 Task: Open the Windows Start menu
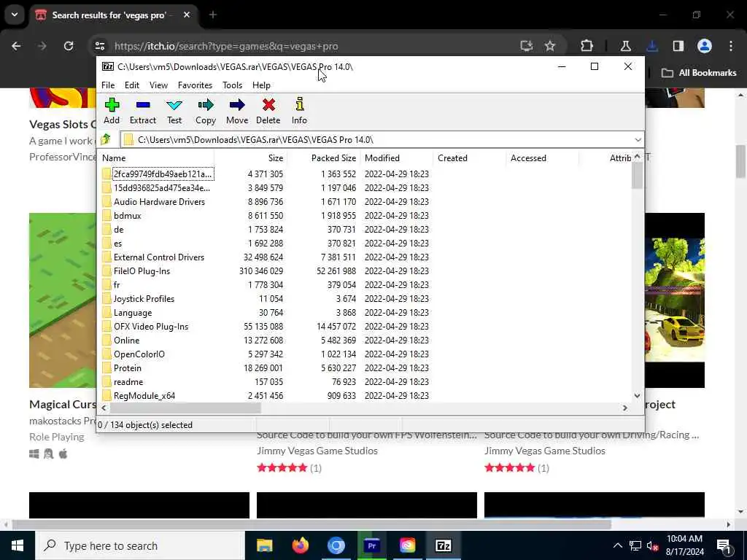click(x=18, y=545)
